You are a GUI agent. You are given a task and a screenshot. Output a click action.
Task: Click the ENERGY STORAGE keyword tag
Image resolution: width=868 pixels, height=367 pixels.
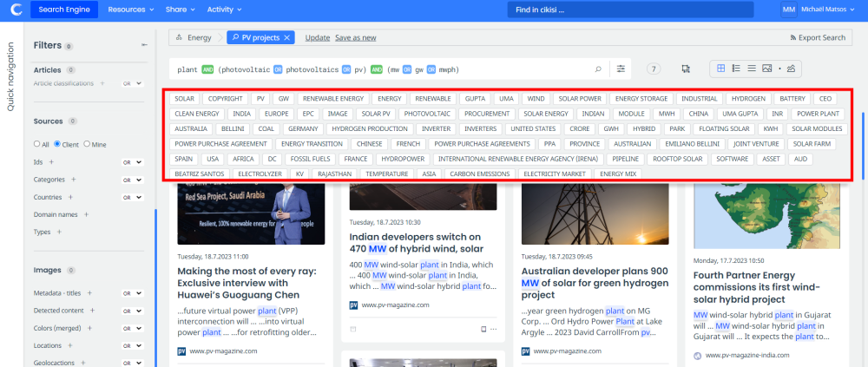[641, 99]
